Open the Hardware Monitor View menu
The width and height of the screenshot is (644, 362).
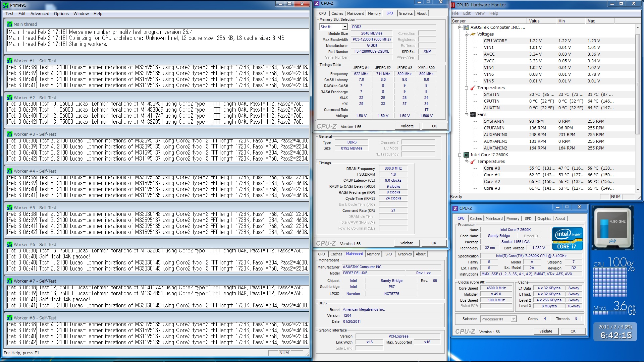(x=480, y=13)
